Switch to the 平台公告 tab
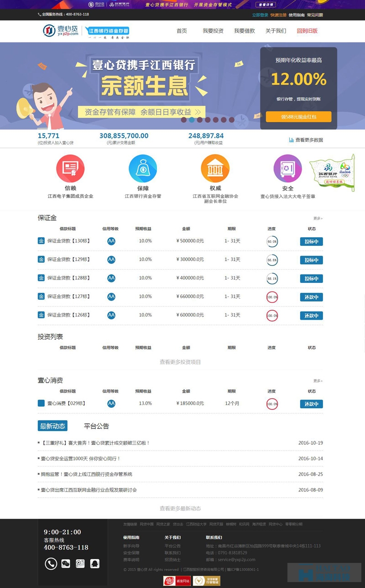The image size is (365, 588). [96, 426]
